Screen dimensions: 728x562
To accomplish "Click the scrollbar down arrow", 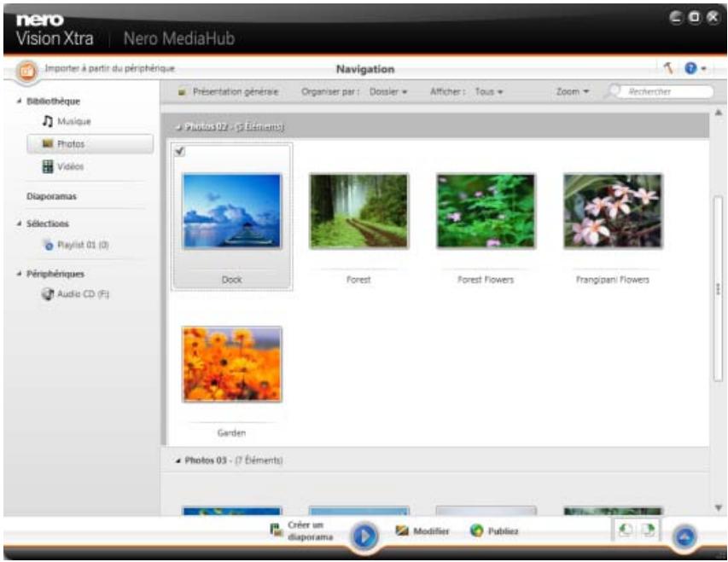I will click(x=719, y=507).
